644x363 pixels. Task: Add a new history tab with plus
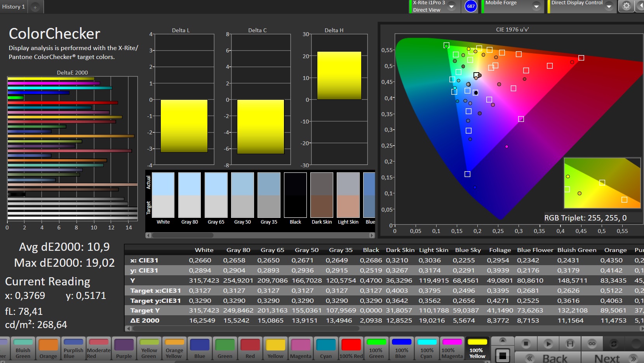pos(35,7)
